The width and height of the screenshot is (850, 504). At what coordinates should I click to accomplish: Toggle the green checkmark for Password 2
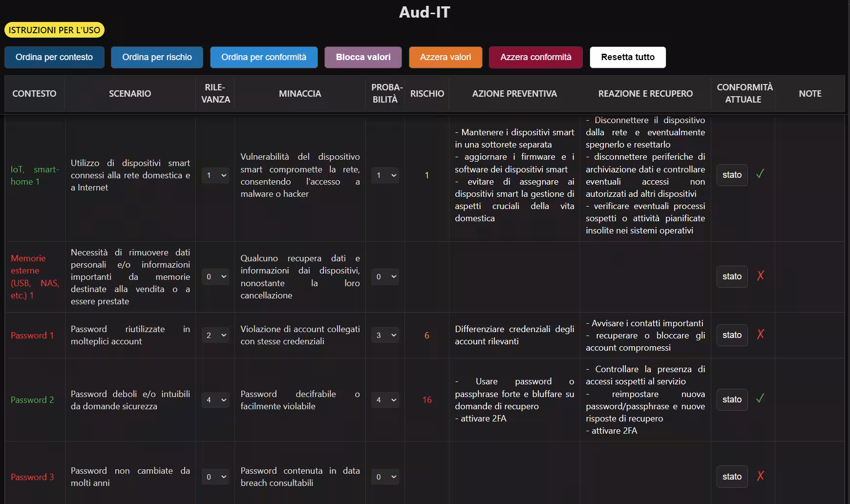coord(760,399)
